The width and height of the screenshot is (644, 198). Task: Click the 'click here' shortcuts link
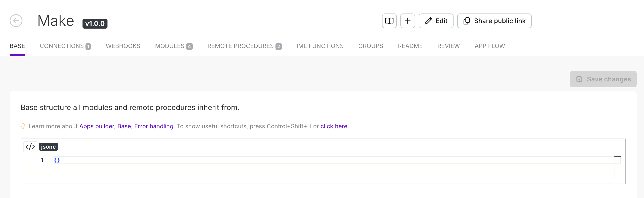coord(334,126)
